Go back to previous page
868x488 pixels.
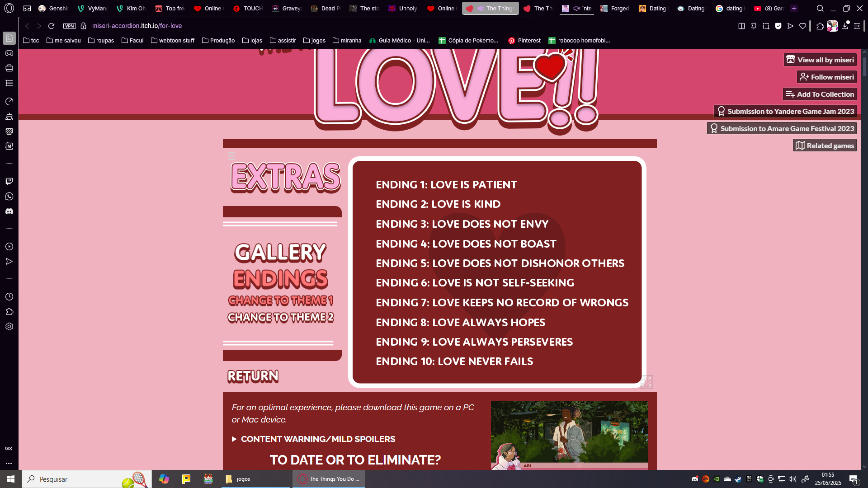(27, 26)
